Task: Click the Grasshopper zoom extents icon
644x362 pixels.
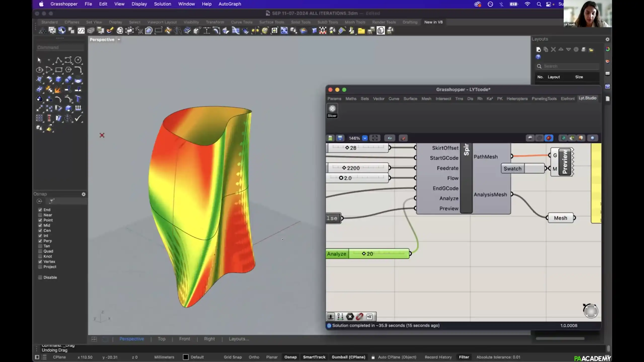Action: coord(374,138)
